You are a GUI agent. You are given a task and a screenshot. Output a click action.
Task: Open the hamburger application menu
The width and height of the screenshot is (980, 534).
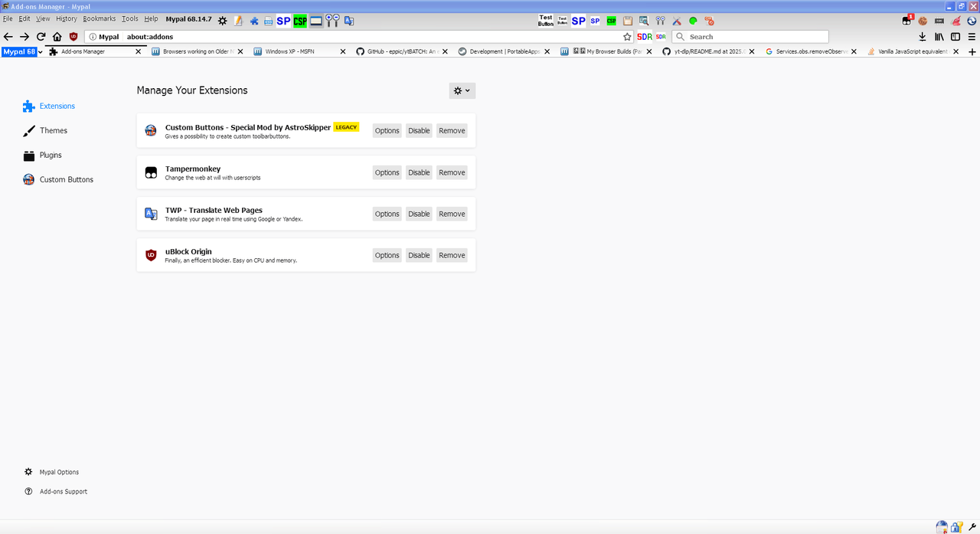[972, 36]
